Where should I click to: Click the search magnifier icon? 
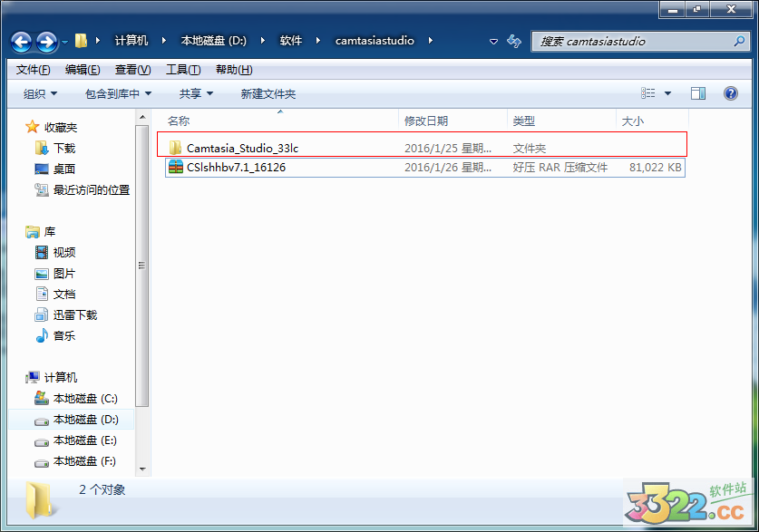(x=739, y=41)
